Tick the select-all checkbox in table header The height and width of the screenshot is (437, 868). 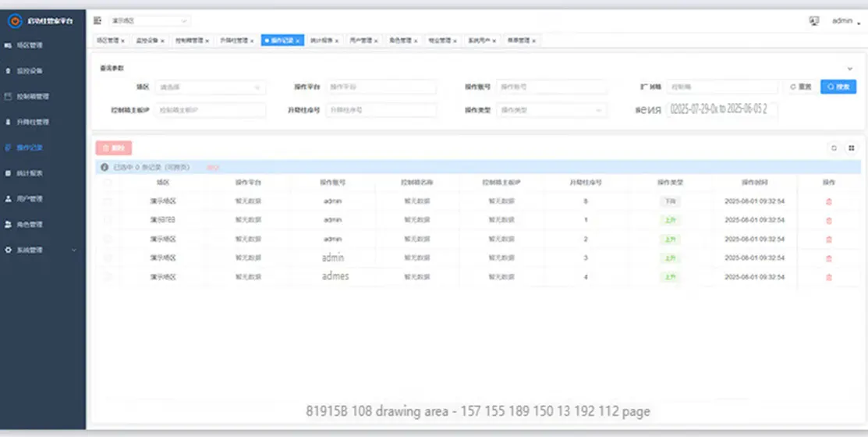pyautogui.click(x=108, y=183)
